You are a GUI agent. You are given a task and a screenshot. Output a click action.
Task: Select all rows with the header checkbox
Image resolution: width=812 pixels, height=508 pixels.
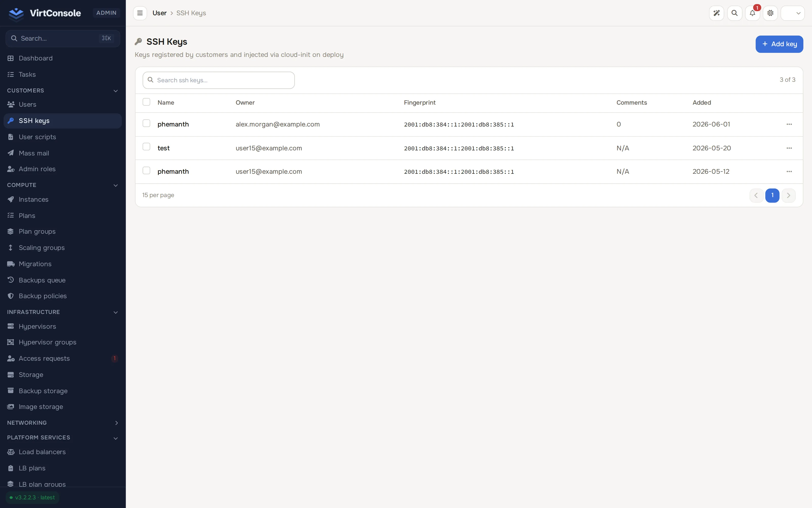[x=146, y=102]
